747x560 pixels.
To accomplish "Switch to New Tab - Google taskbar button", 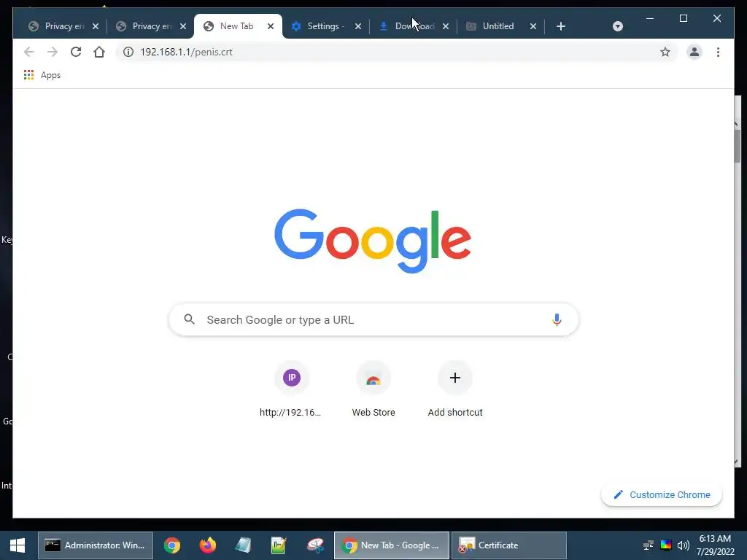I will point(392,545).
